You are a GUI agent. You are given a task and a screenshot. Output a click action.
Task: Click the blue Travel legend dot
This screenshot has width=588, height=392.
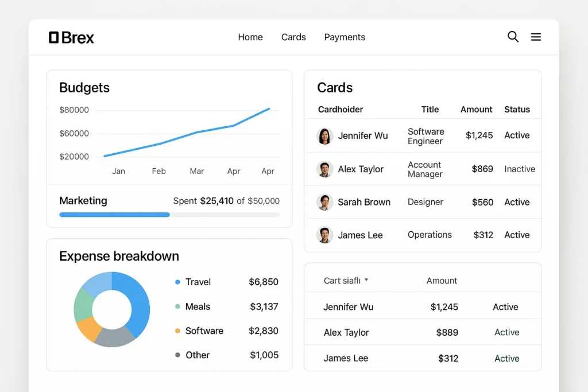(x=178, y=282)
